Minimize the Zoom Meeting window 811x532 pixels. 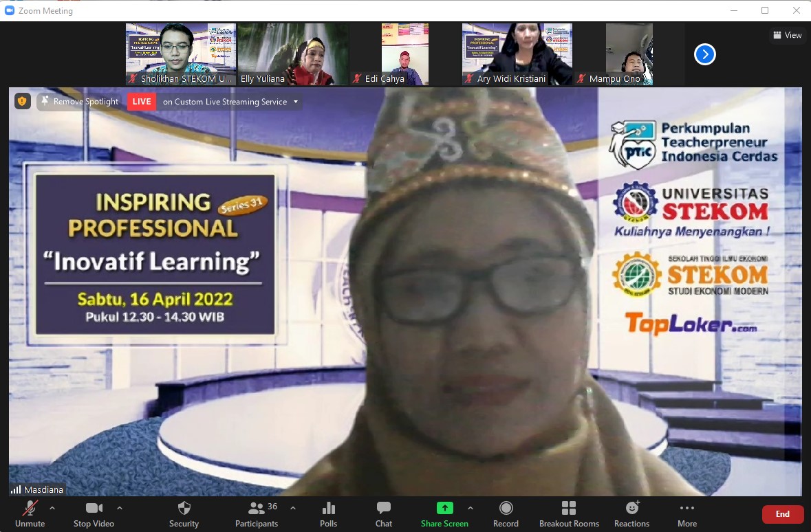733,10
